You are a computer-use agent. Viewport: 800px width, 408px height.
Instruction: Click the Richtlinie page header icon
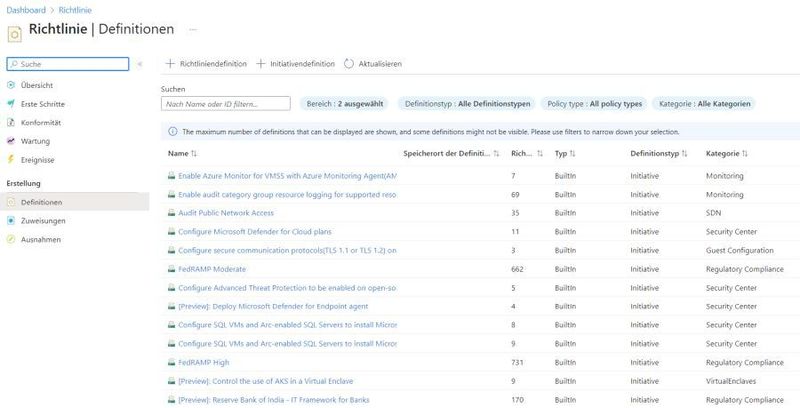point(14,34)
